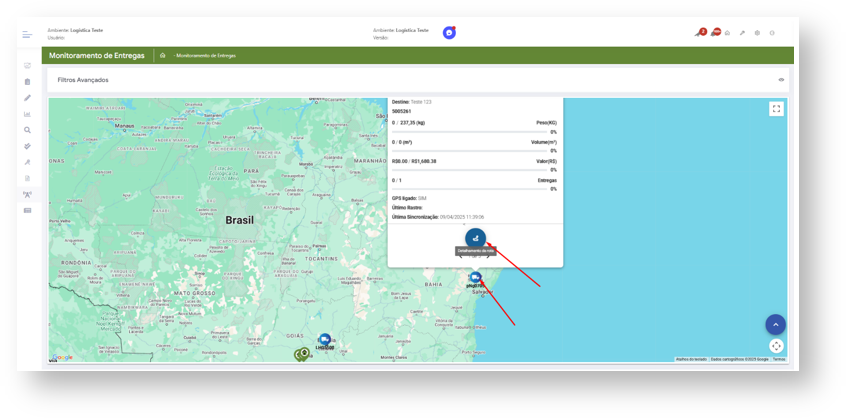
Task: Open the Termos link on map
Action: click(778, 359)
